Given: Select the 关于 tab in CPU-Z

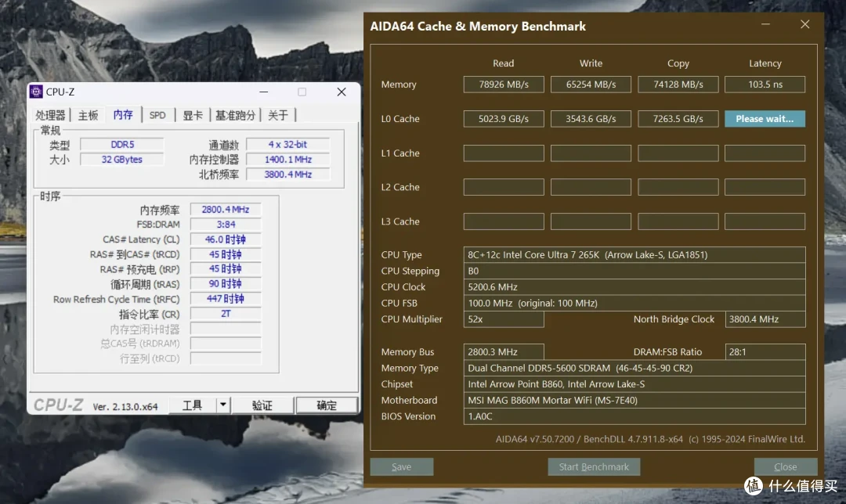Looking at the screenshot, I should [x=278, y=115].
